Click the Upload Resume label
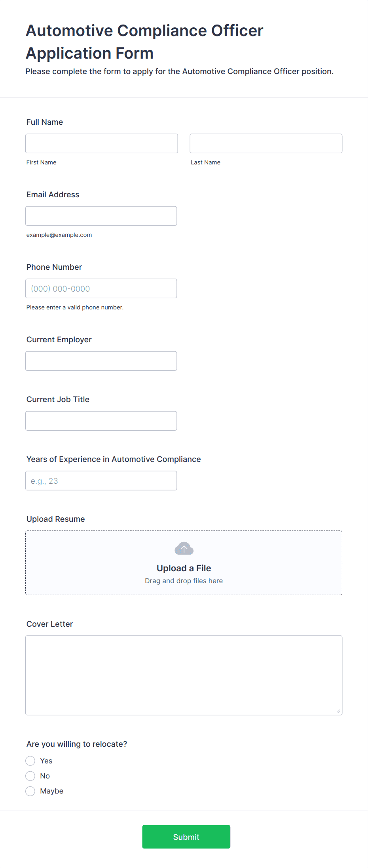 (56, 519)
